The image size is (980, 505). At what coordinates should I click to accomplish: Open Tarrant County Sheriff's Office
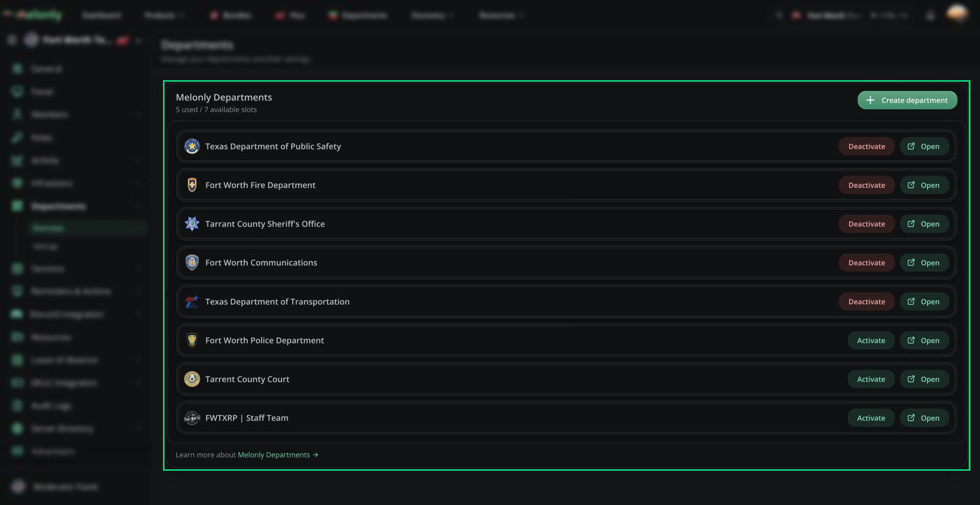pyautogui.click(x=924, y=224)
